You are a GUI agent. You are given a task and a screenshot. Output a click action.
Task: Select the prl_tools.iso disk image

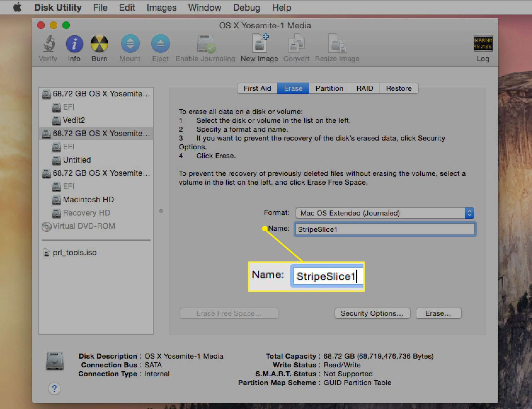click(x=96, y=253)
